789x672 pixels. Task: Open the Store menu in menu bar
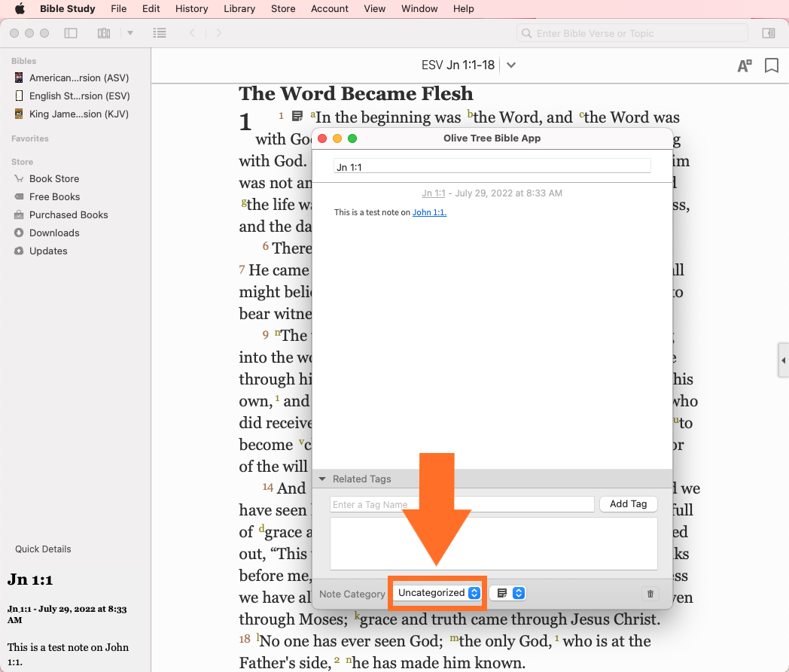tap(283, 9)
